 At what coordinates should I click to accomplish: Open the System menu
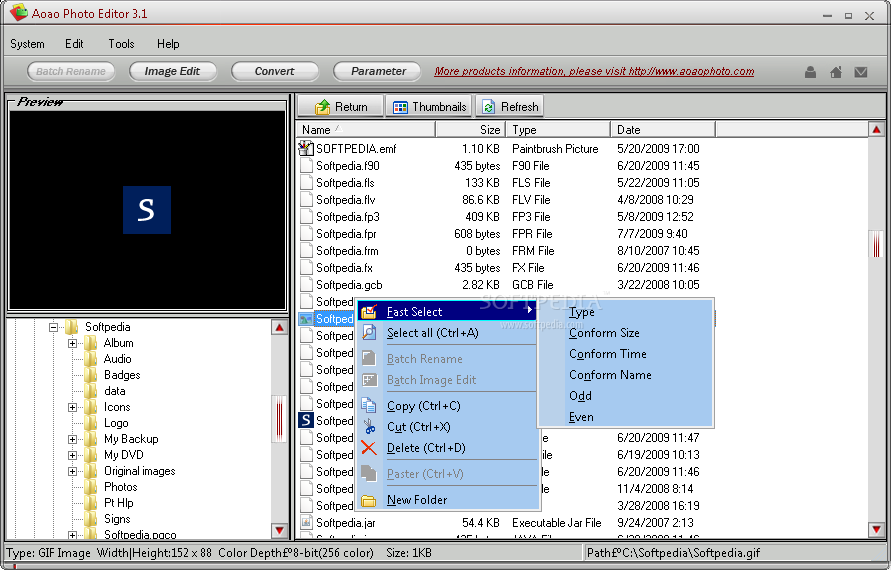point(27,44)
